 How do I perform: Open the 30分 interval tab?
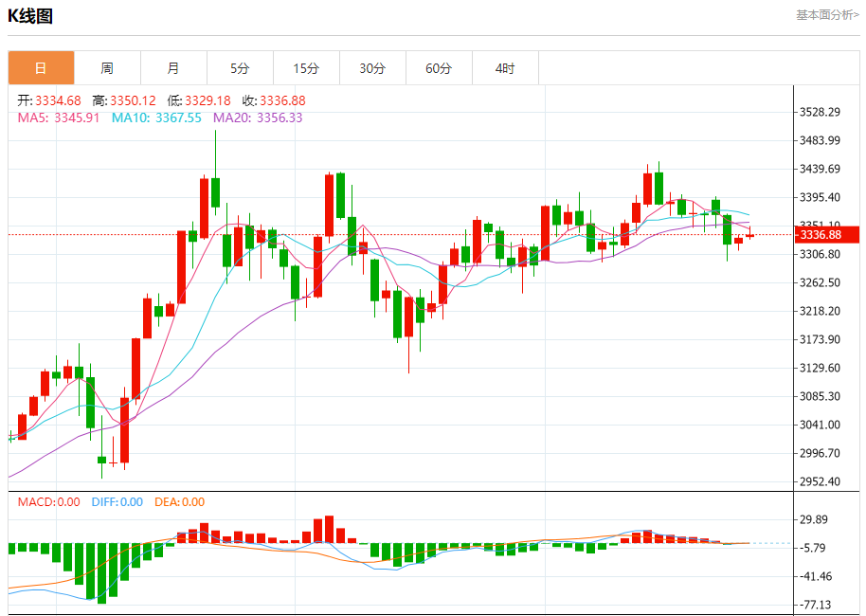click(372, 68)
